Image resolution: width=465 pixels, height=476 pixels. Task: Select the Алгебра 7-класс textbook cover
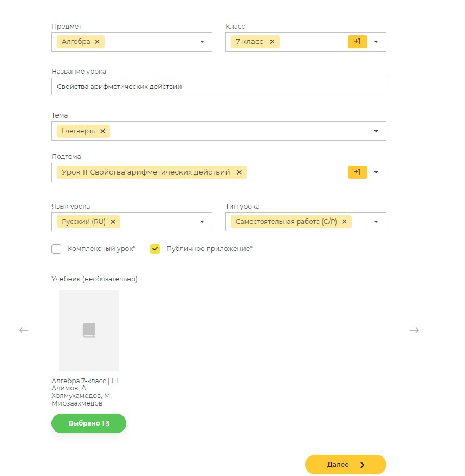tap(89, 330)
